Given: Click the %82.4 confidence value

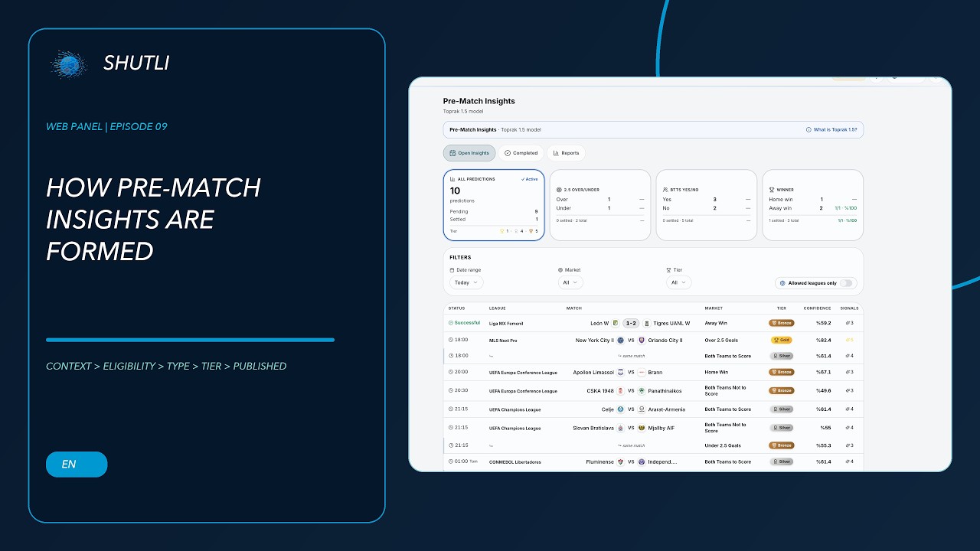Looking at the screenshot, I should pos(823,341).
